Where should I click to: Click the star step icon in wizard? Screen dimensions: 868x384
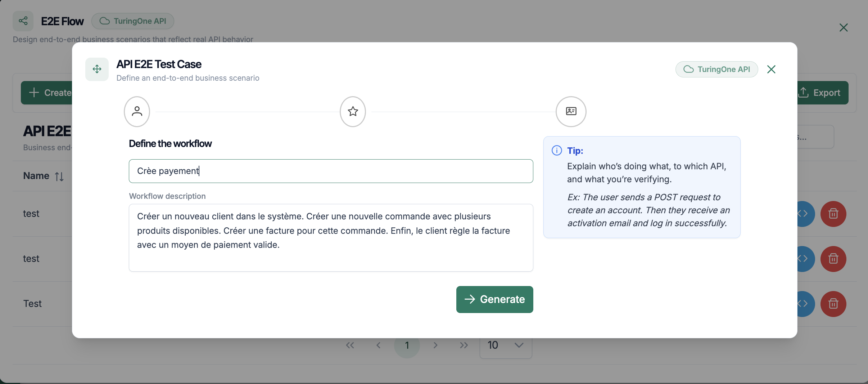point(353,111)
